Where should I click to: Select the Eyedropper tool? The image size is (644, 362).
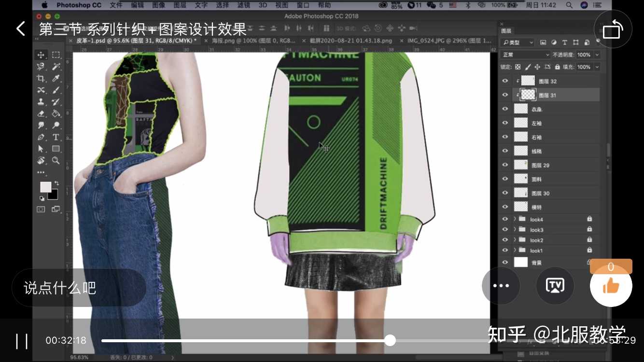coord(56,78)
